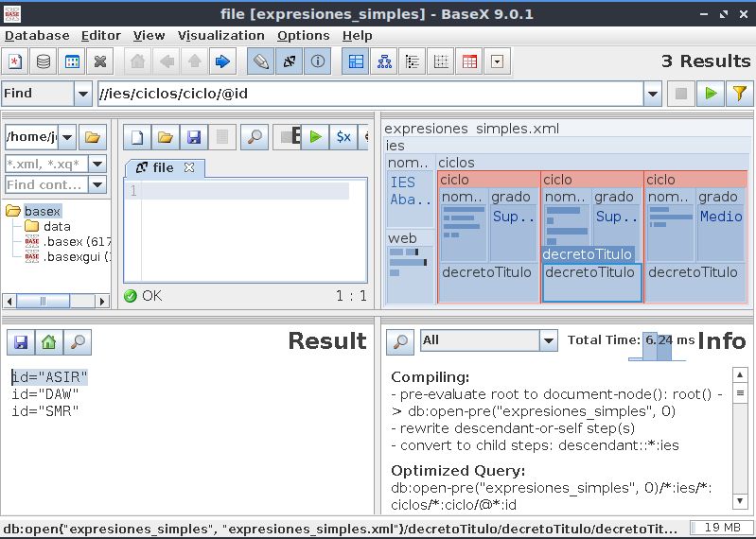
Task: Open the Find mode dropdown
Action: pyautogui.click(x=81, y=94)
